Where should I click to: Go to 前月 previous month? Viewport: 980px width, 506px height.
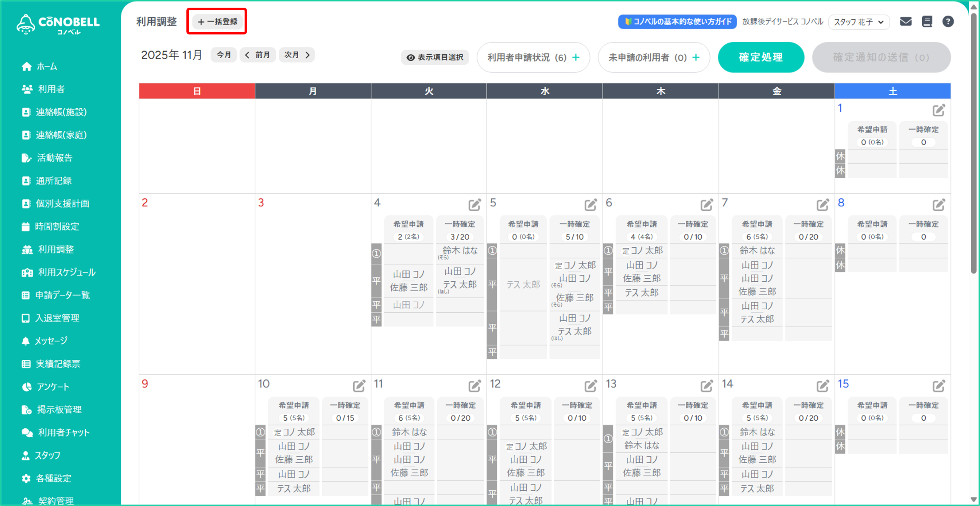pos(258,55)
